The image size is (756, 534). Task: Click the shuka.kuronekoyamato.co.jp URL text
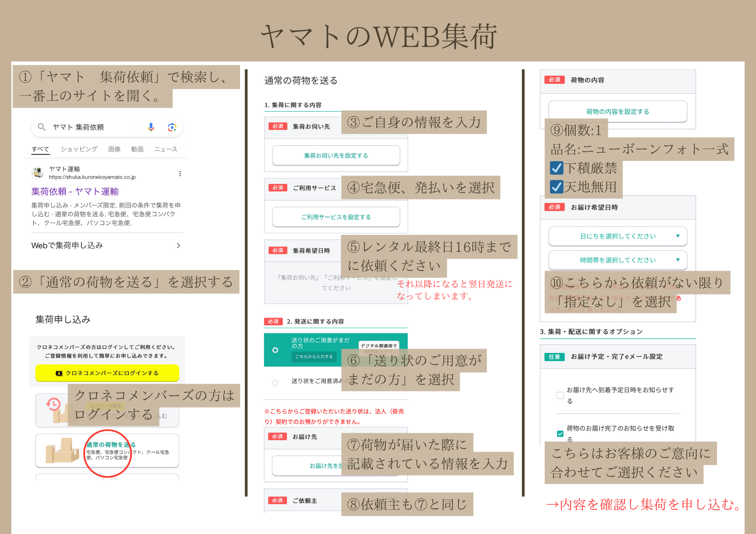92,177
